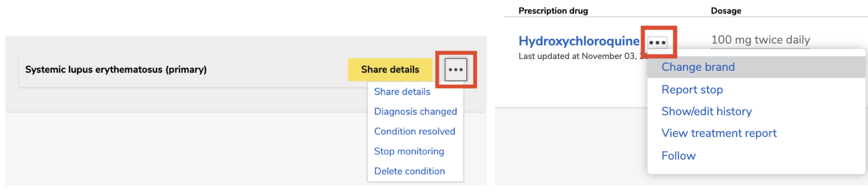Choose Change brand in drug menu
Screen dimensions: 868x192
click(x=756, y=67)
